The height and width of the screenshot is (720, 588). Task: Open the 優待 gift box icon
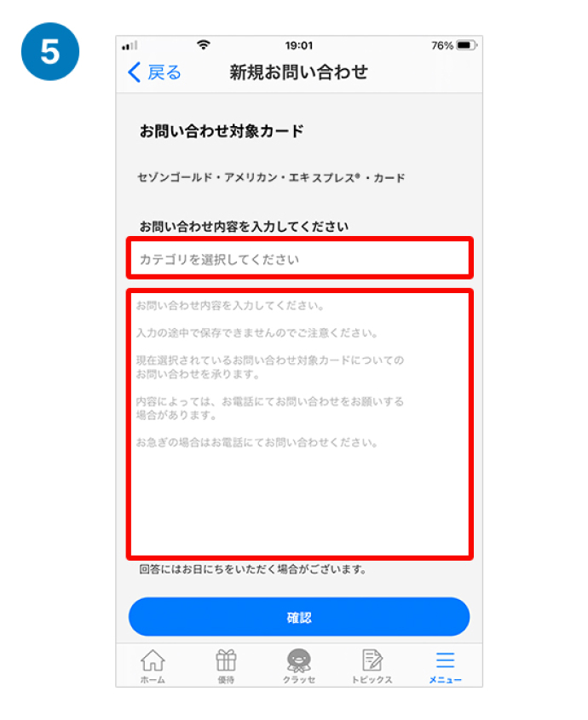click(226, 660)
